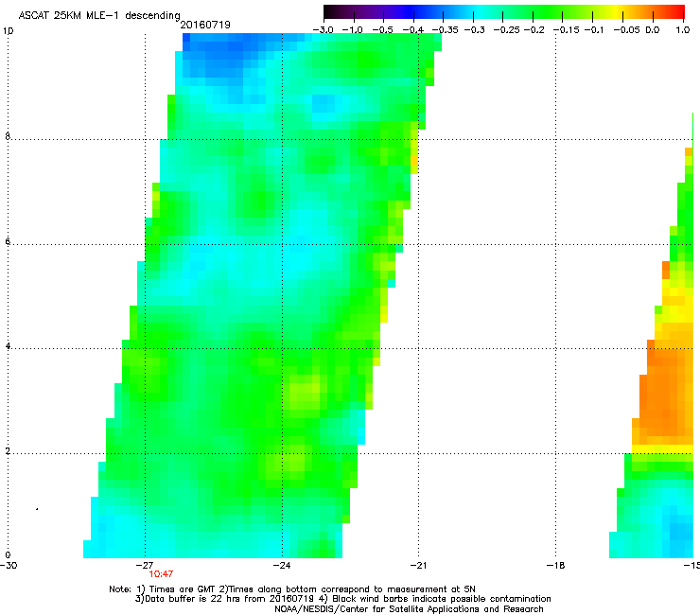Screen dimensions: 700x615
Task: Click the color bar label -0.05
Action: [x=627, y=30]
